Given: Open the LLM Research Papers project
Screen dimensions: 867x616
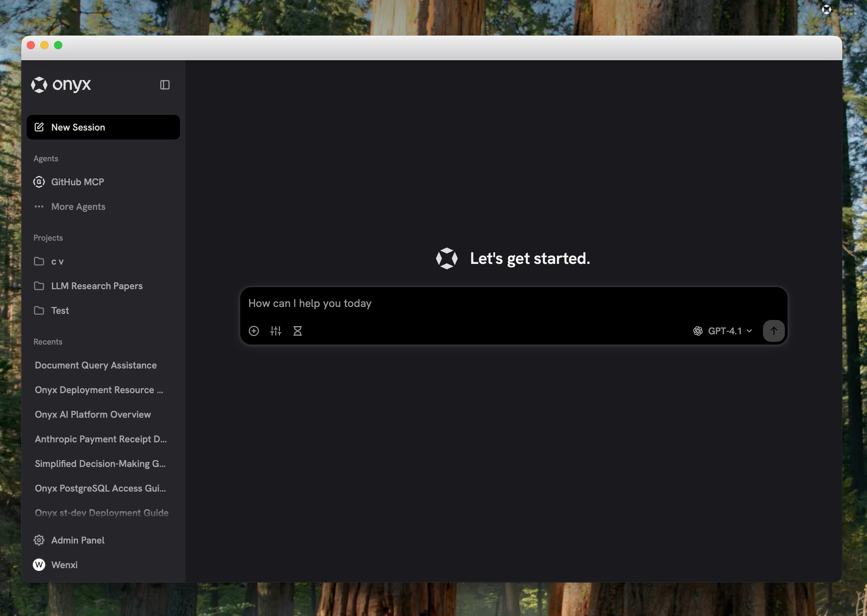Looking at the screenshot, I should (x=97, y=286).
